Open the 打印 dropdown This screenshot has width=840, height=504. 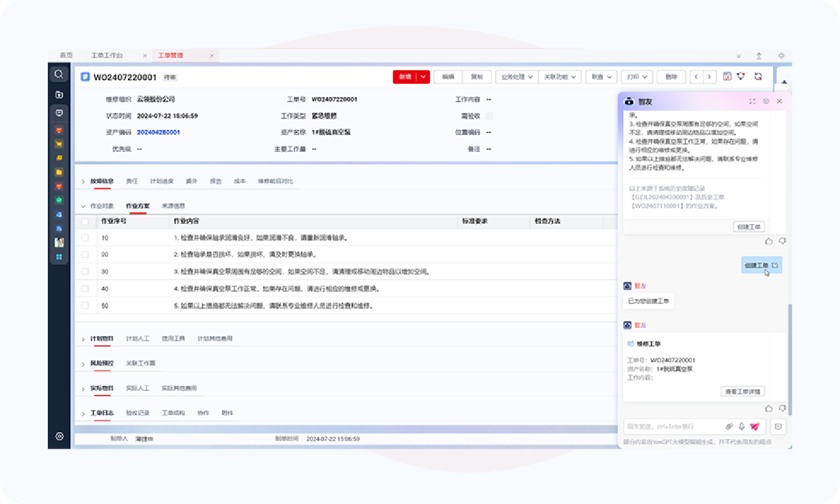pyautogui.click(x=636, y=77)
